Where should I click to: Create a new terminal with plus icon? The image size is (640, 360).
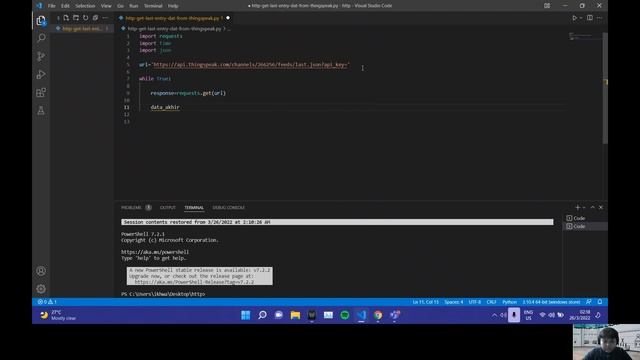(x=577, y=207)
